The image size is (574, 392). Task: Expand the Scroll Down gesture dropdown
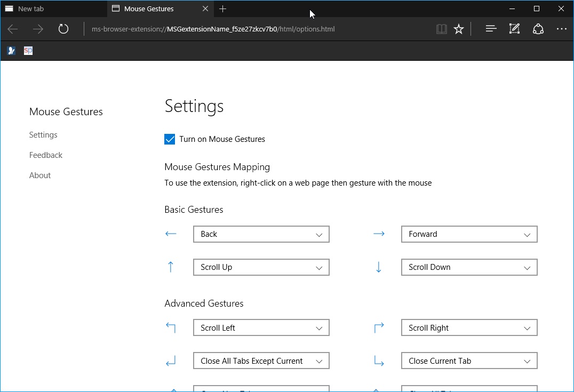(469, 267)
